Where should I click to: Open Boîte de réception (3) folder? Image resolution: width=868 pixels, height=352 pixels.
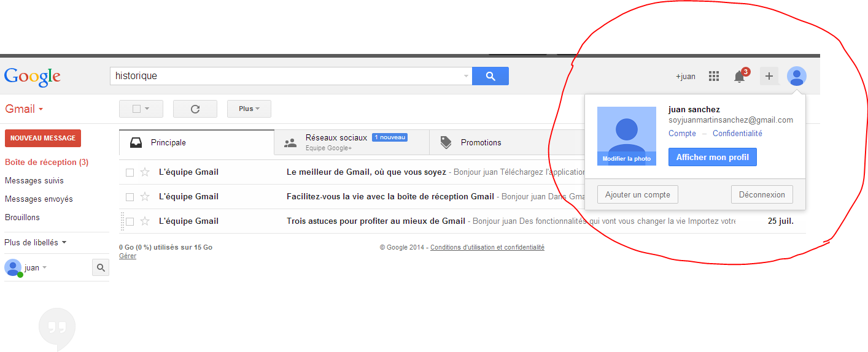47,163
